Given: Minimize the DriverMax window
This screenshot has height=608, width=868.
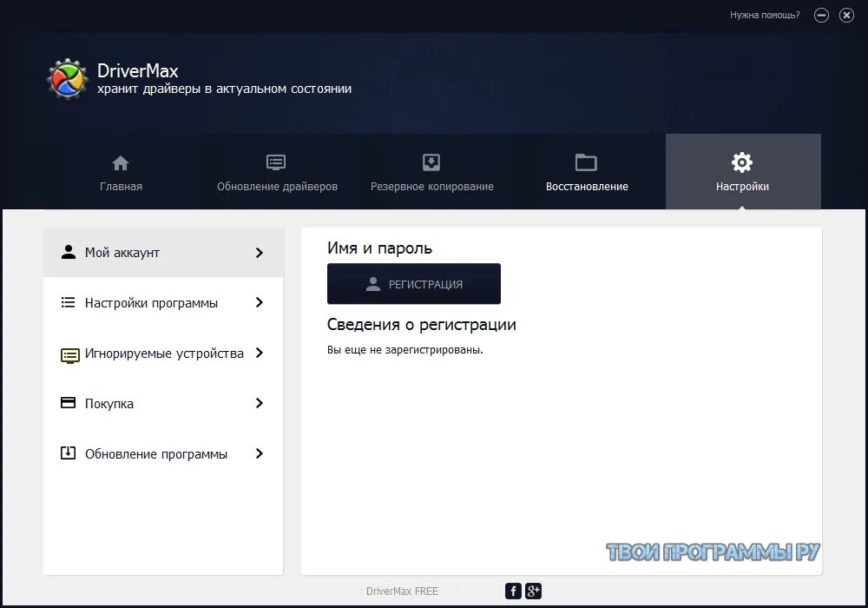Looking at the screenshot, I should (x=821, y=15).
